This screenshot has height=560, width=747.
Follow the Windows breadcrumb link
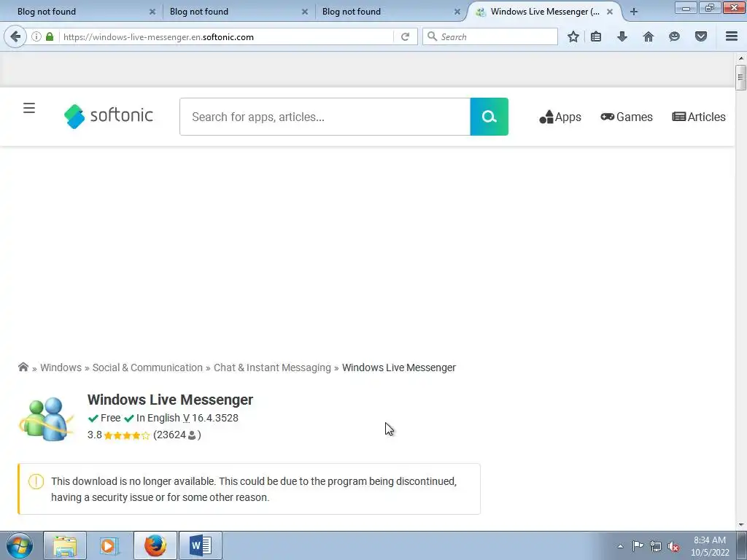coord(61,367)
